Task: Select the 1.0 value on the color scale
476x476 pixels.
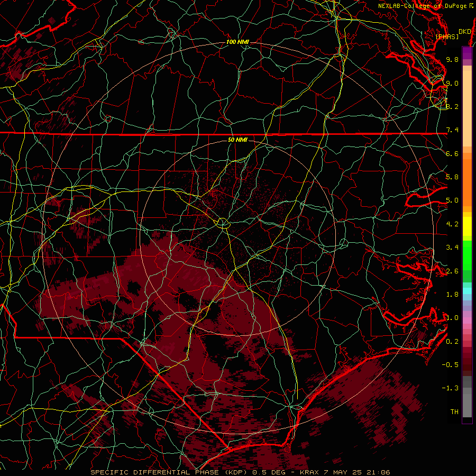Action: pos(452,318)
